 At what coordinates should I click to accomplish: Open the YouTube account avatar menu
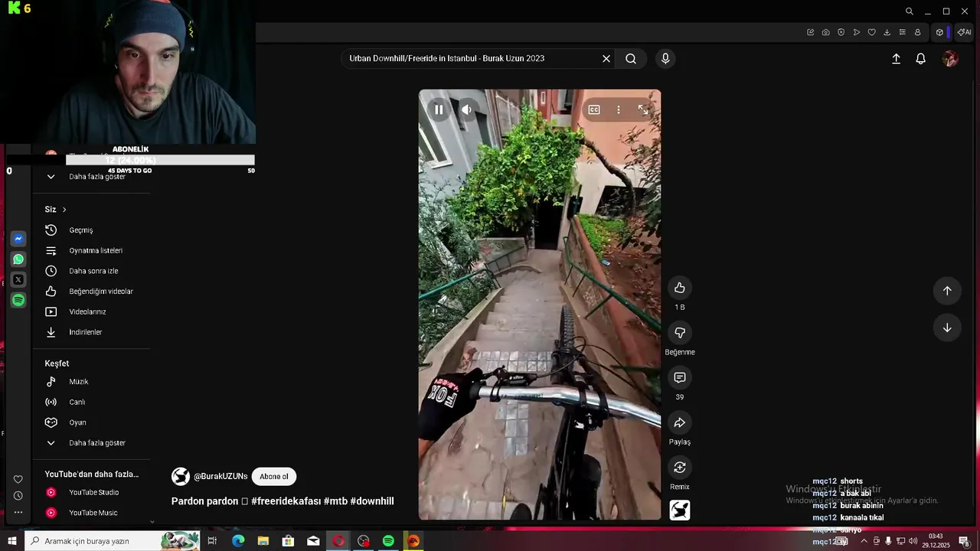pos(950,58)
